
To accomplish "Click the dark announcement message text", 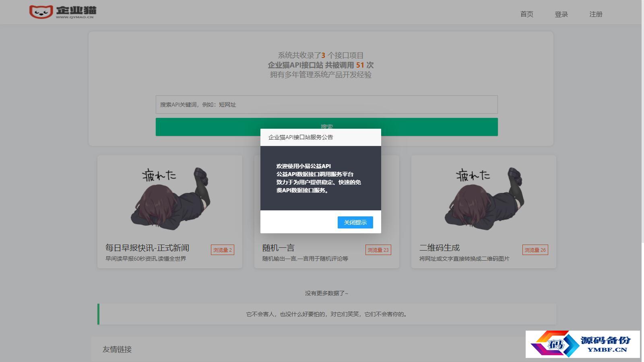I will (x=318, y=178).
